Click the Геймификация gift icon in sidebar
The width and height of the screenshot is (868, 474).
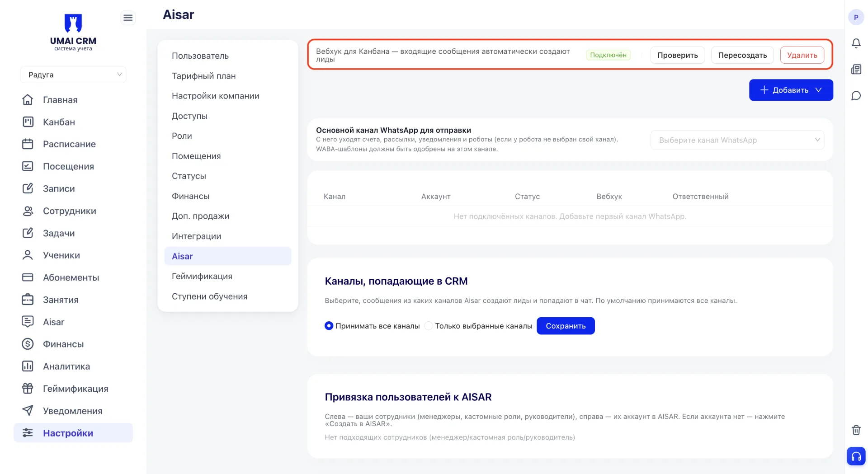28,388
